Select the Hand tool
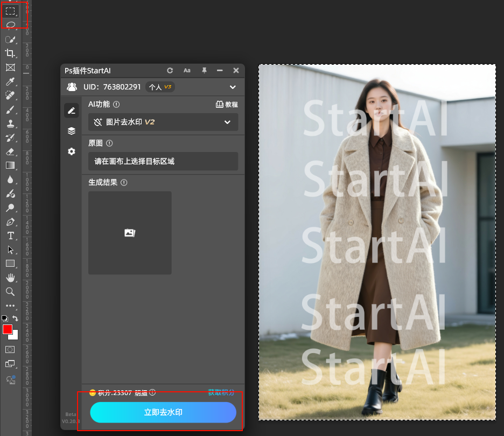 [x=10, y=278]
